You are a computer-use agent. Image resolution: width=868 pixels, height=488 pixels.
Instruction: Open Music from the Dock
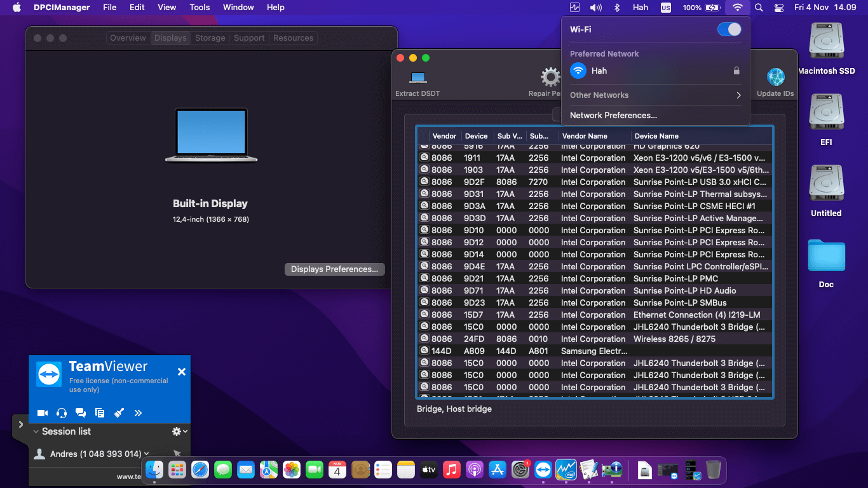point(452,470)
